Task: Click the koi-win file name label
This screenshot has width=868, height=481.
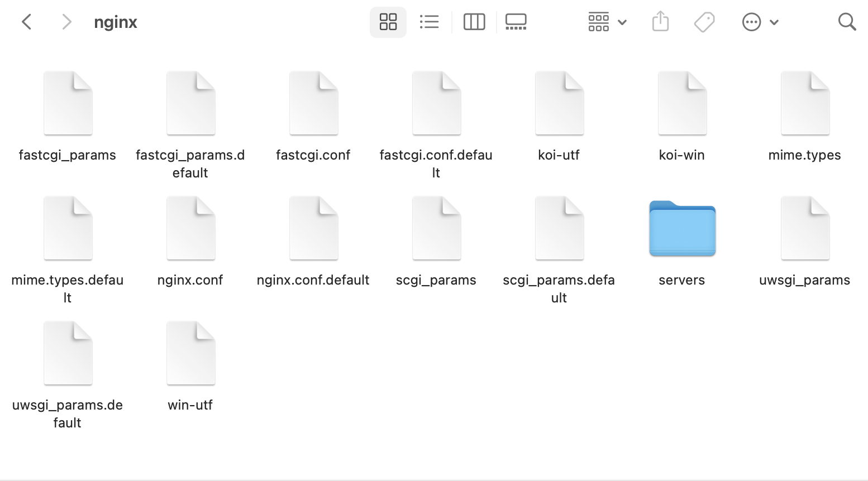Action: tap(682, 155)
